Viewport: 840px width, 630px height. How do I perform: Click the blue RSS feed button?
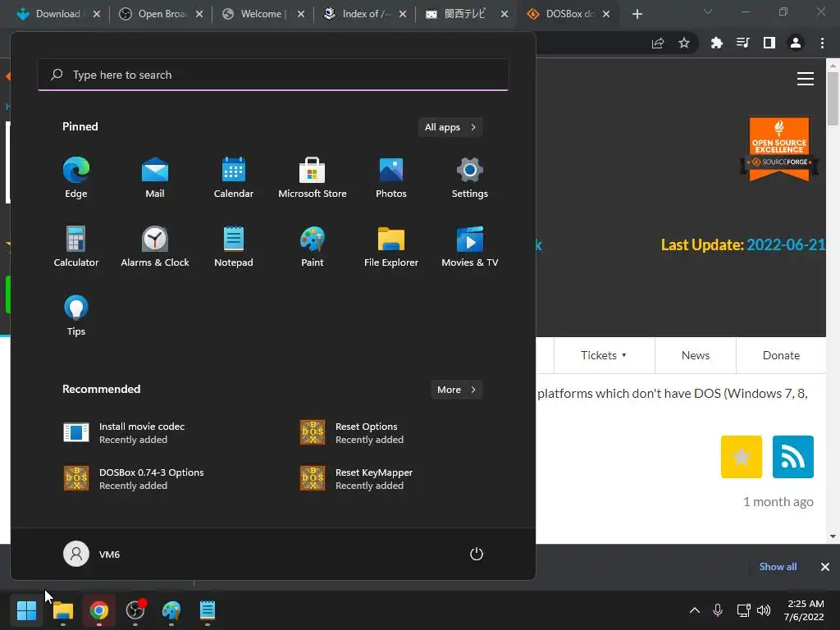[793, 456]
